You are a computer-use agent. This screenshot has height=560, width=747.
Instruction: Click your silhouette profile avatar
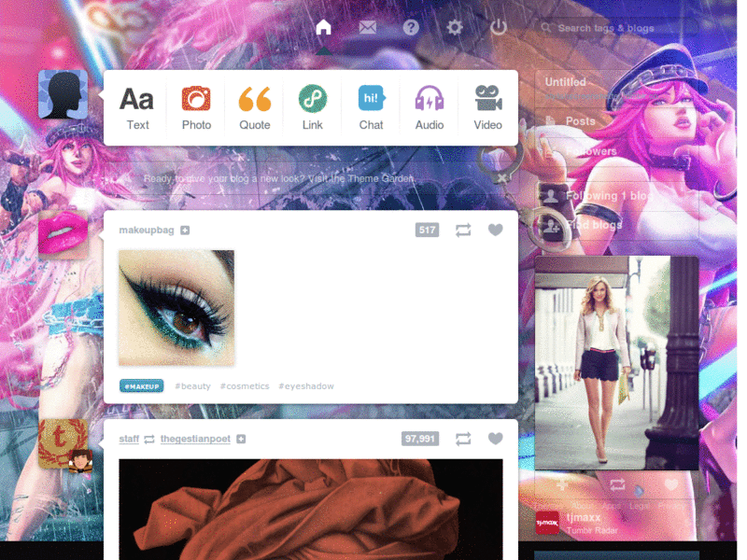[63, 94]
